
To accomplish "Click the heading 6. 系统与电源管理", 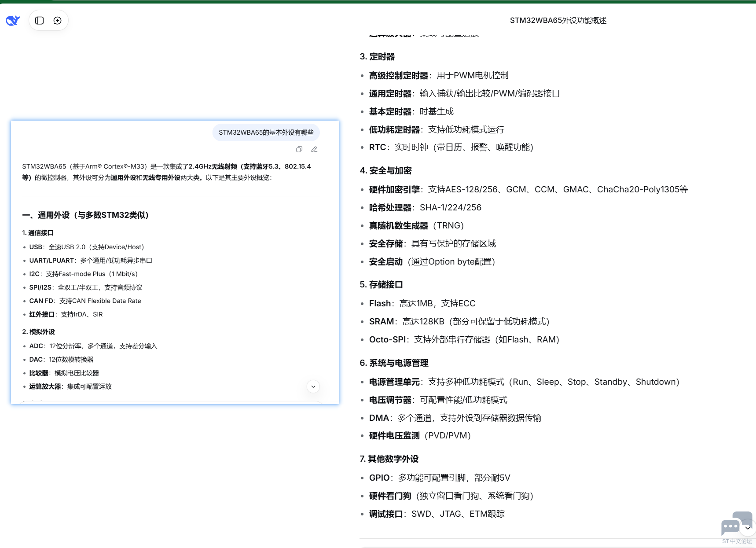I will coord(394,363).
